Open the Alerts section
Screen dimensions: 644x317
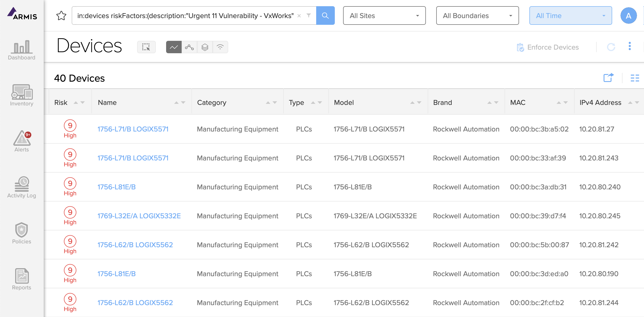(x=22, y=141)
